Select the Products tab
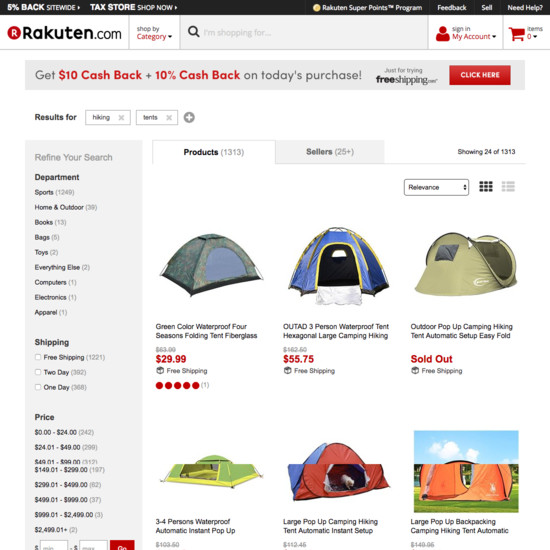Screen dimensions: 550x550 tap(214, 152)
